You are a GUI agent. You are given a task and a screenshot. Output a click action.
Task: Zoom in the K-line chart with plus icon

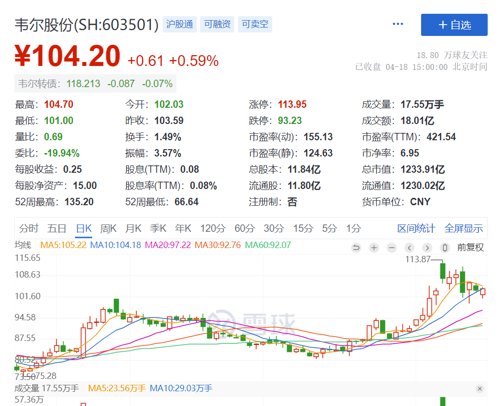pyautogui.click(x=374, y=248)
